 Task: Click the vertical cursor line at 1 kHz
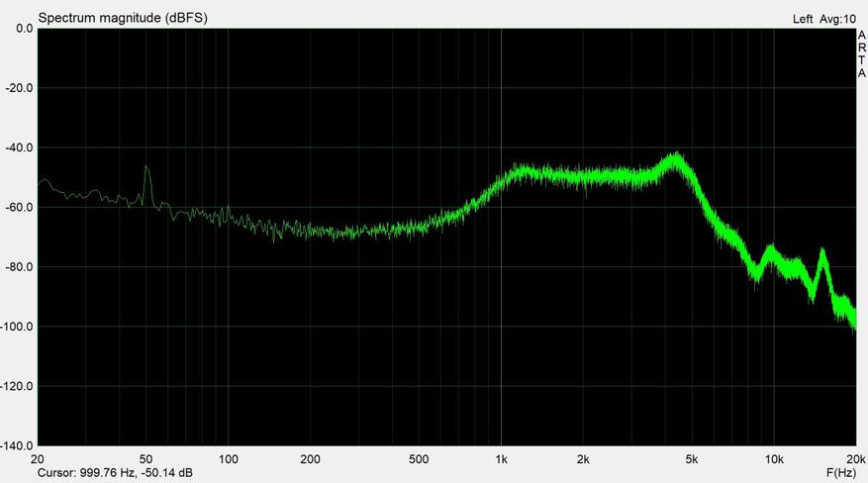click(501, 237)
